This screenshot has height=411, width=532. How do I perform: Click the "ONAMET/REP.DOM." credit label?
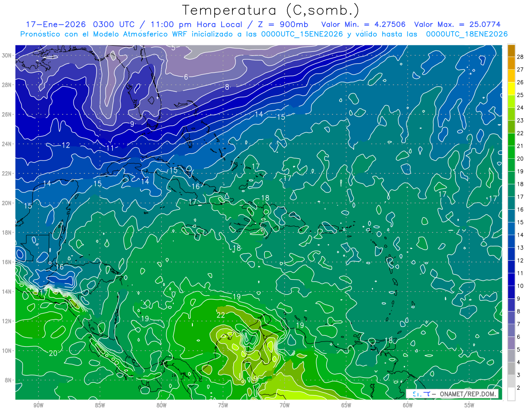tap(467, 394)
